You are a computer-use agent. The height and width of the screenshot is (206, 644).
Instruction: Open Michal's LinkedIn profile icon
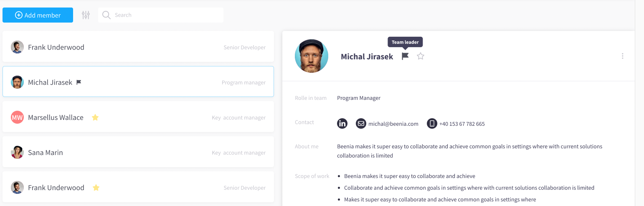click(342, 124)
